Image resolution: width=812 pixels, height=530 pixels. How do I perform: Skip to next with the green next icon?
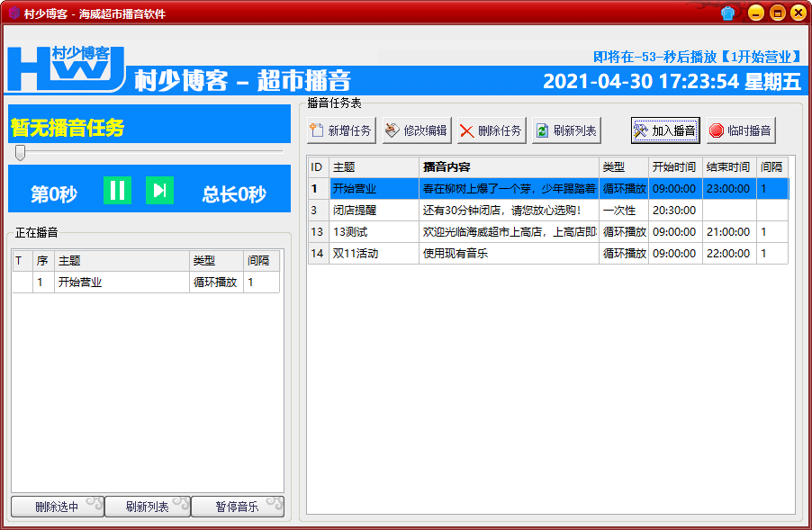pos(159,191)
